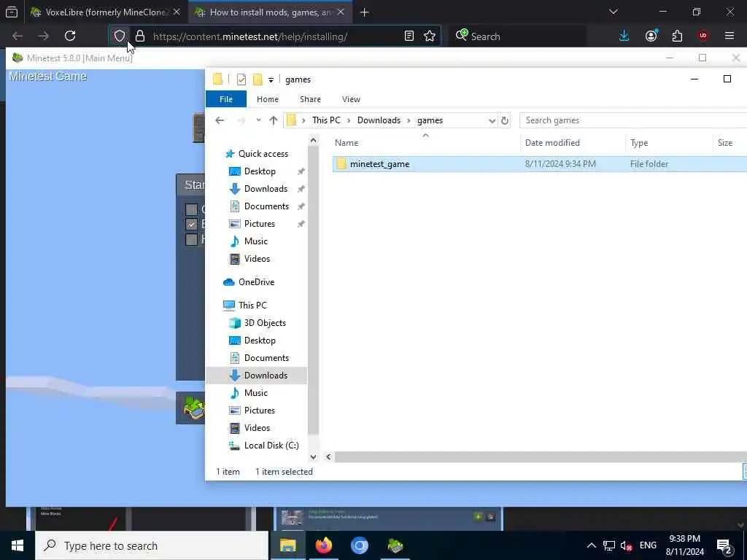
Task: Click the uBlock Origin extension icon
Action: point(703,36)
